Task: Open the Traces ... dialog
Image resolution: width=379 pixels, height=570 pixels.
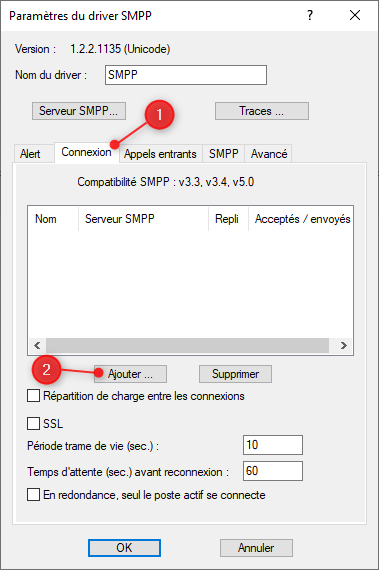Action: [x=262, y=111]
